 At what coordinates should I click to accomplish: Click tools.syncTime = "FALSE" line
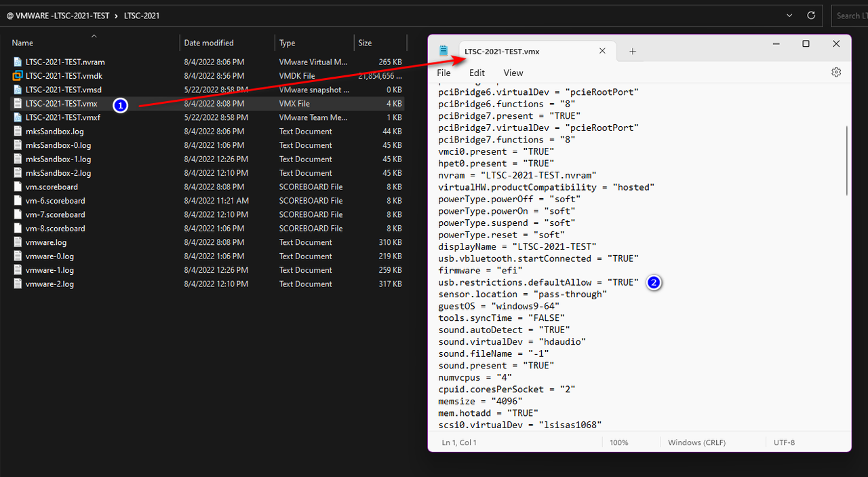click(x=501, y=318)
